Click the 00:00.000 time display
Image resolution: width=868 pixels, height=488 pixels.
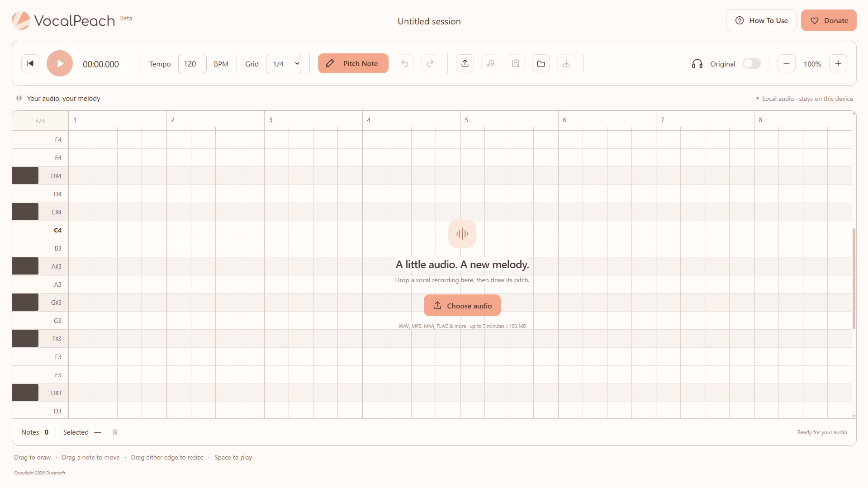point(101,64)
